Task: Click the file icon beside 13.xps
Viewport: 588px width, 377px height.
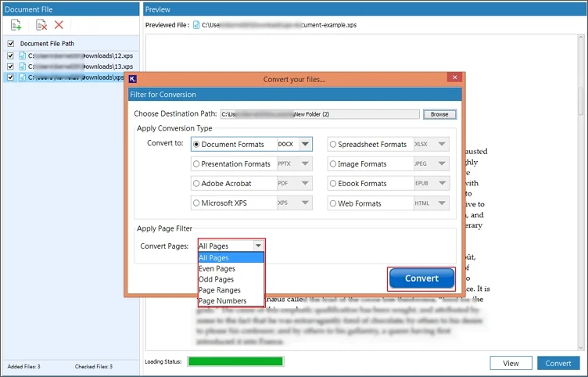Action: (23, 66)
